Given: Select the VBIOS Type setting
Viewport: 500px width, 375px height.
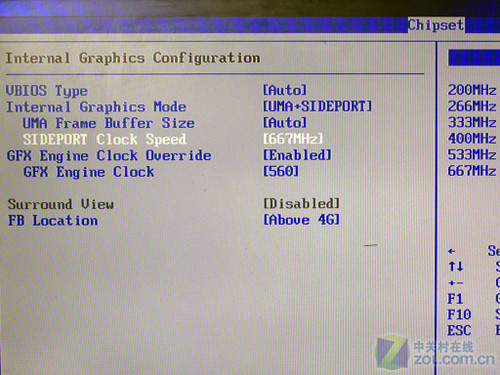Looking at the screenshot, I should point(47,91).
